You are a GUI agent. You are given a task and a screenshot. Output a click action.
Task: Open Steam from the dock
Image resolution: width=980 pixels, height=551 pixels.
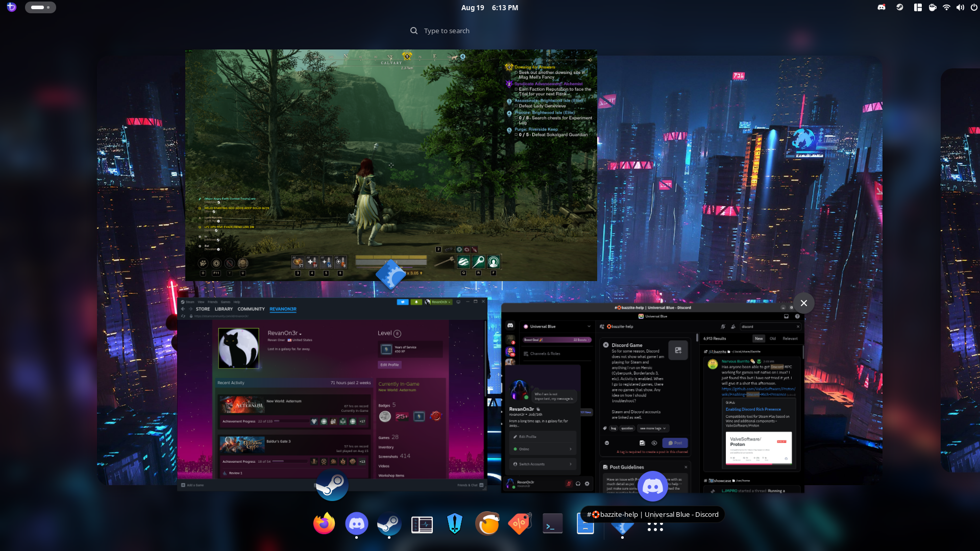[389, 524]
